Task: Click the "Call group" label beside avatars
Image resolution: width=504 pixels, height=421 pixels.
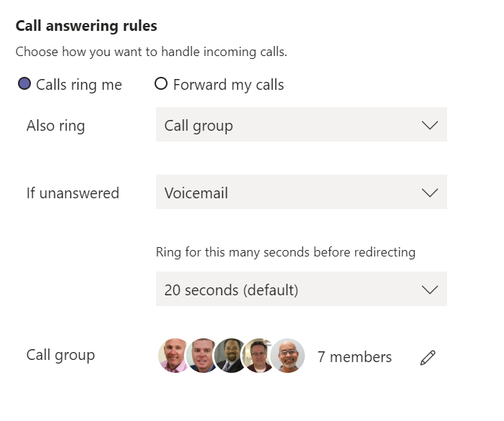Action: (60, 355)
